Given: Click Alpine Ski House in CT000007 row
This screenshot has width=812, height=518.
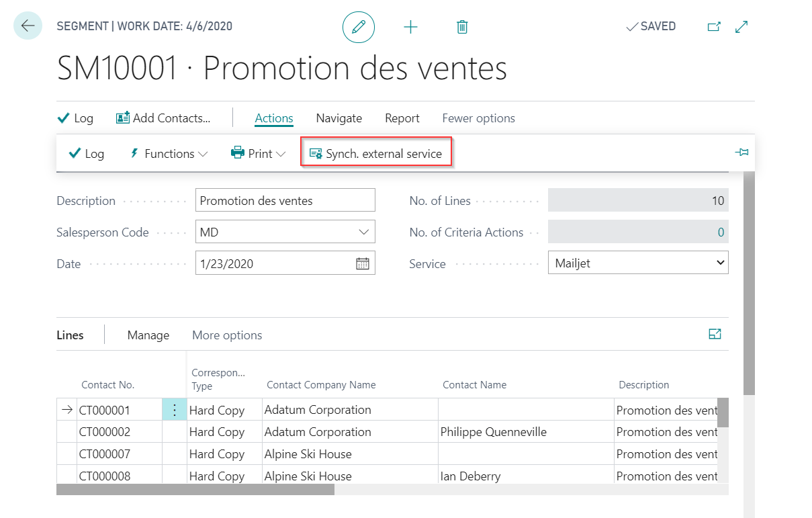Looking at the screenshot, I should point(308,454).
